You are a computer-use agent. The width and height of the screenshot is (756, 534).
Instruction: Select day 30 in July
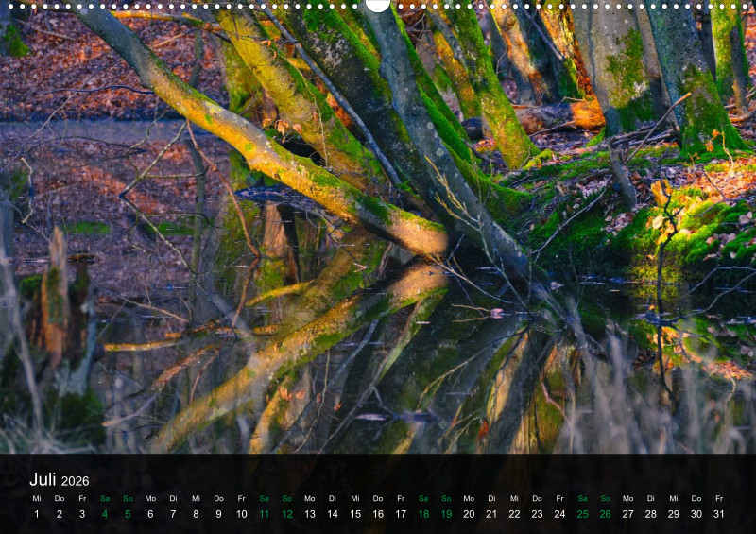point(696,514)
